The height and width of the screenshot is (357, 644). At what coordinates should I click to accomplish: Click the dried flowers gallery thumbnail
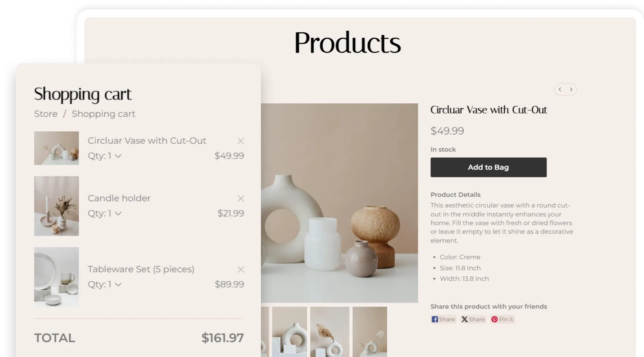[x=329, y=332]
